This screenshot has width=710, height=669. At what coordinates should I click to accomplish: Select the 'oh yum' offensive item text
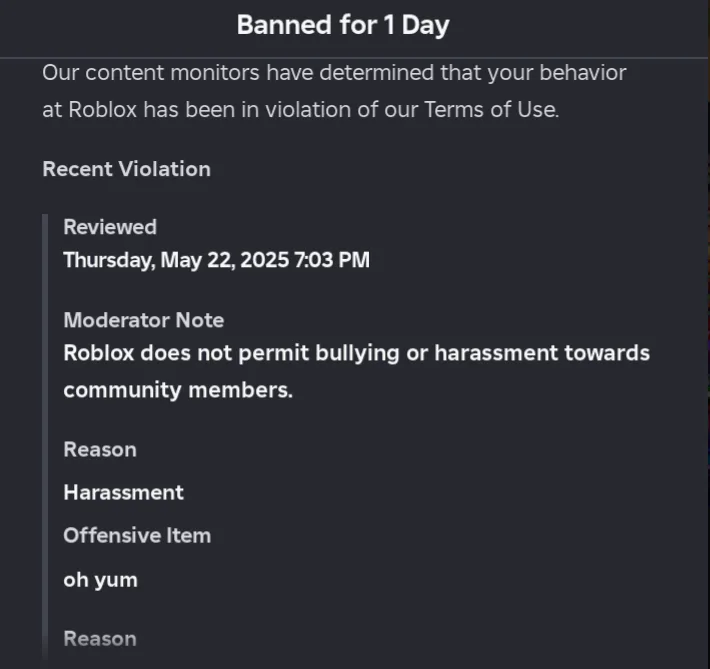(x=101, y=580)
